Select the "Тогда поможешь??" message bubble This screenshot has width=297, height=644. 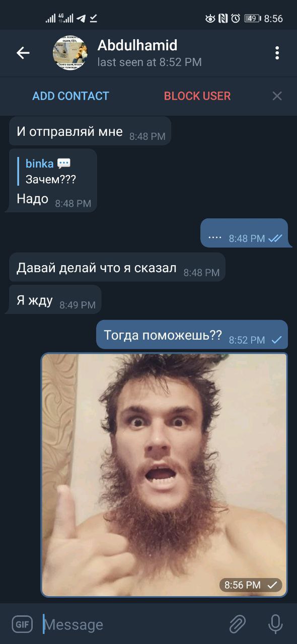tap(192, 335)
